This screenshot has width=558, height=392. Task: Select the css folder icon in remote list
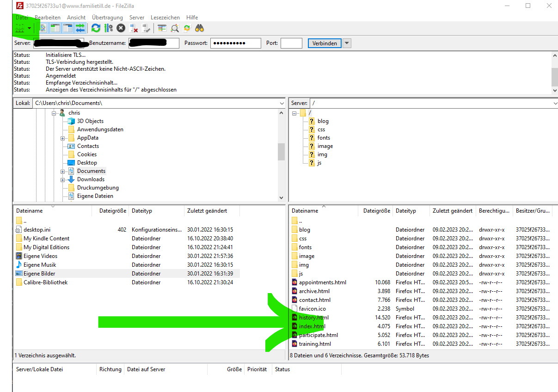click(x=295, y=239)
